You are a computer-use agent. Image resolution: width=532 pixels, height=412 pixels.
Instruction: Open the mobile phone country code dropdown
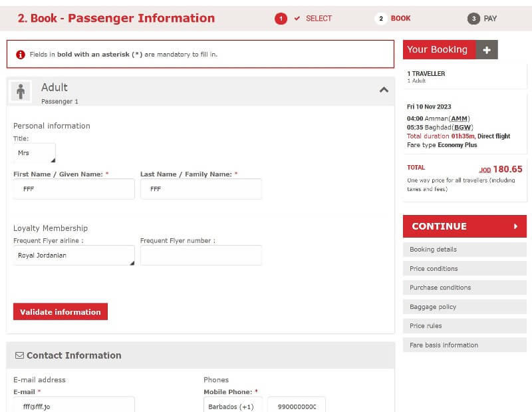(x=233, y=406)
